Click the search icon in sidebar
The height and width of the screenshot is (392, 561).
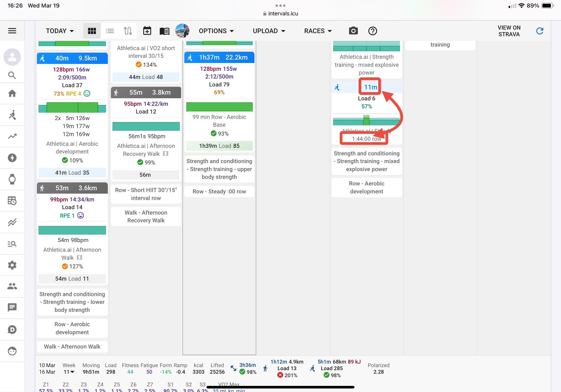coord(12,75)
